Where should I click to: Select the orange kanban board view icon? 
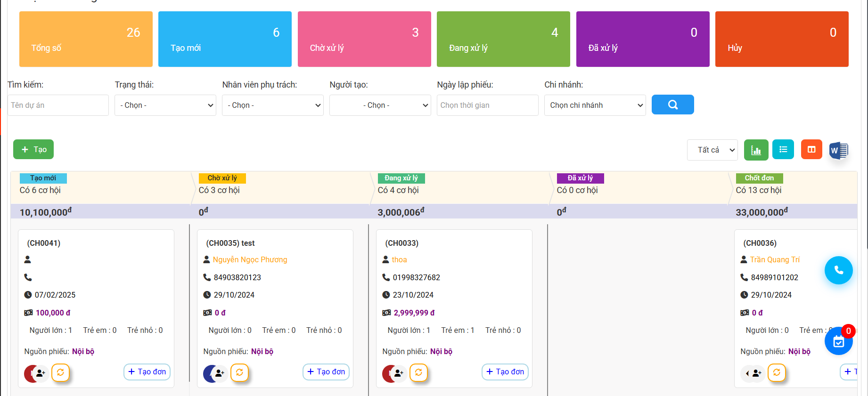(811, 150)
